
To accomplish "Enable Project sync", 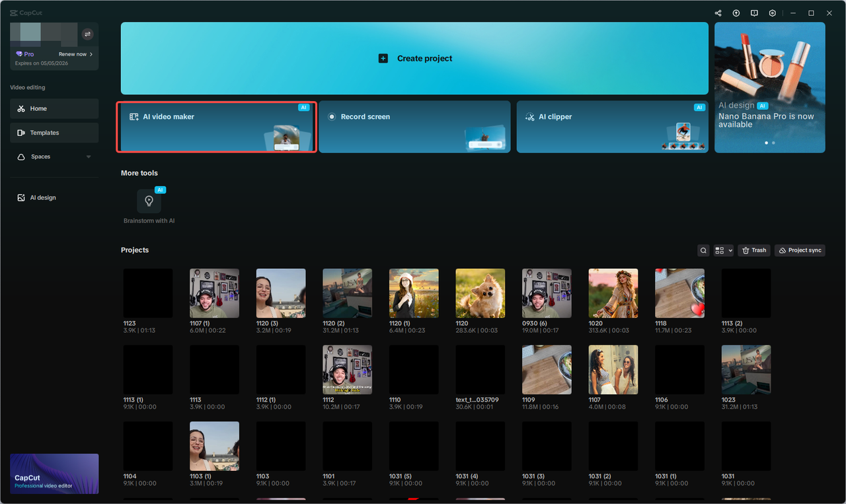I will point(800,250).
